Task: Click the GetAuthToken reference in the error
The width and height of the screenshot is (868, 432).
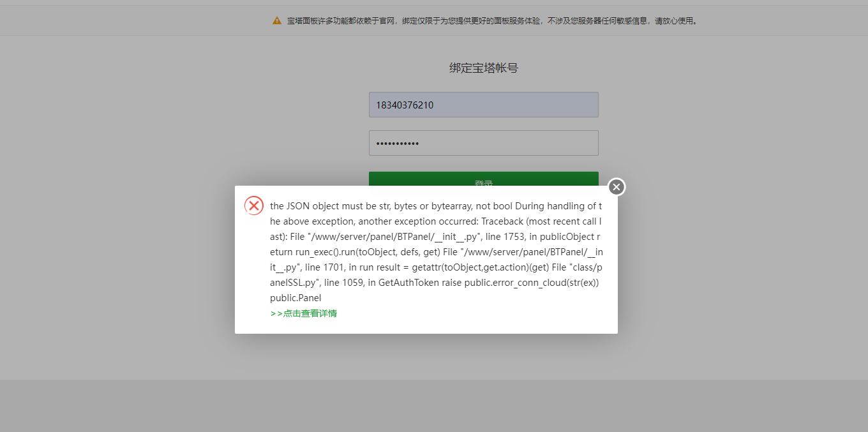Action: click(x=402, y=282)
